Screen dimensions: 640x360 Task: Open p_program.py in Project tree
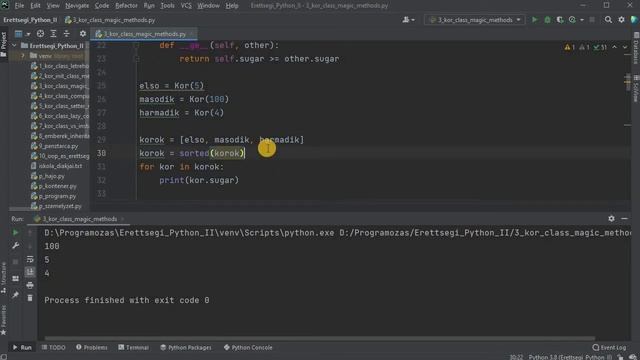53,196
